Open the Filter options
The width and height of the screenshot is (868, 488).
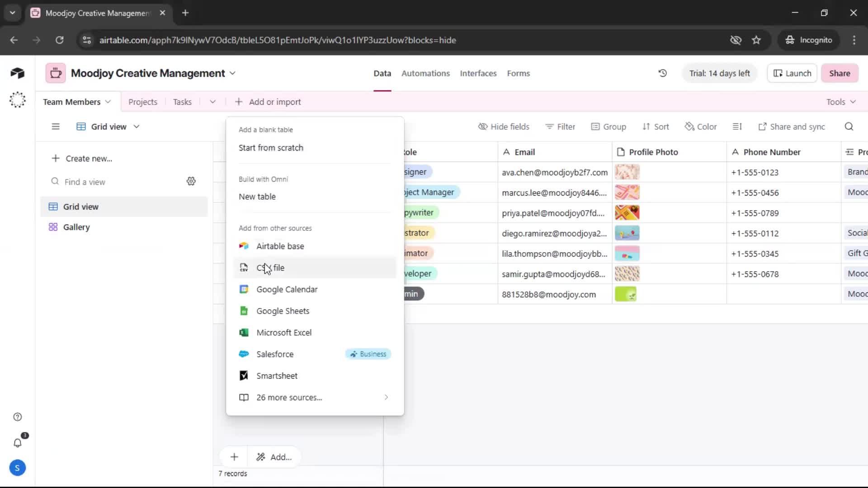(560, 127)
